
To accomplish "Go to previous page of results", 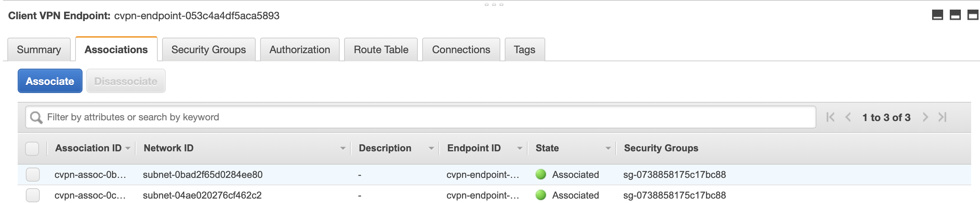I will (x=848, y=117).
